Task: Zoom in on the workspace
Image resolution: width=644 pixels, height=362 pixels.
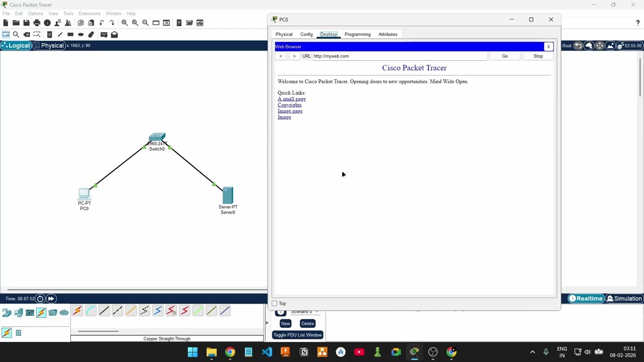Action: [x=124, y=23]
